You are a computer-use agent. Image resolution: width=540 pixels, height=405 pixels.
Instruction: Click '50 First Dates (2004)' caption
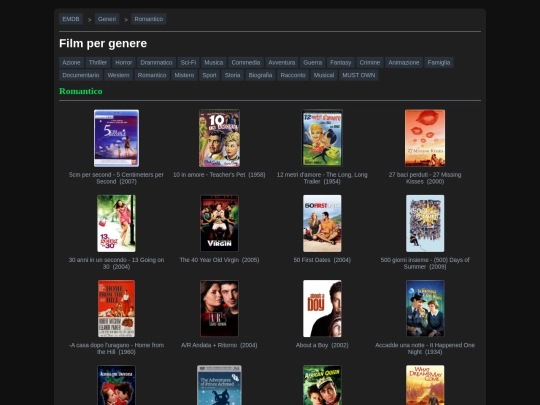322,260
